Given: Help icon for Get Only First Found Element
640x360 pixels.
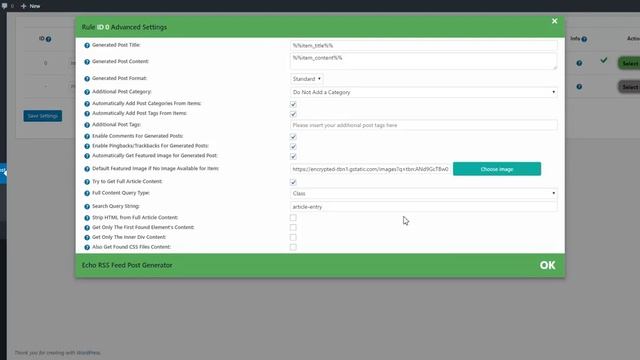Looking at the screenshot, I should [x=87, y=228].
